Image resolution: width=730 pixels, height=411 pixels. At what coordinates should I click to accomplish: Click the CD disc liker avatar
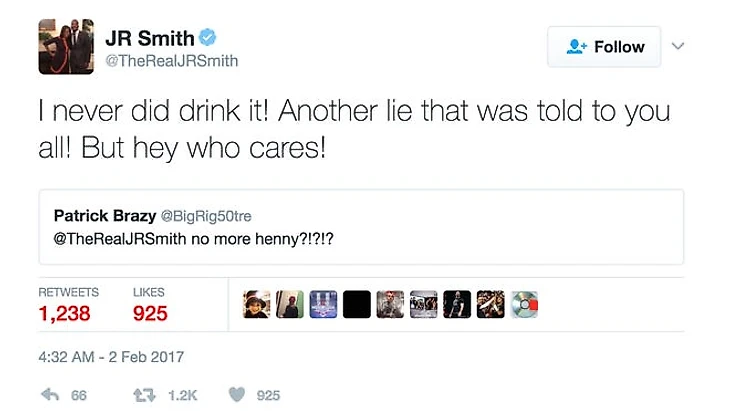pyautogui.click(x=522, y=305)
